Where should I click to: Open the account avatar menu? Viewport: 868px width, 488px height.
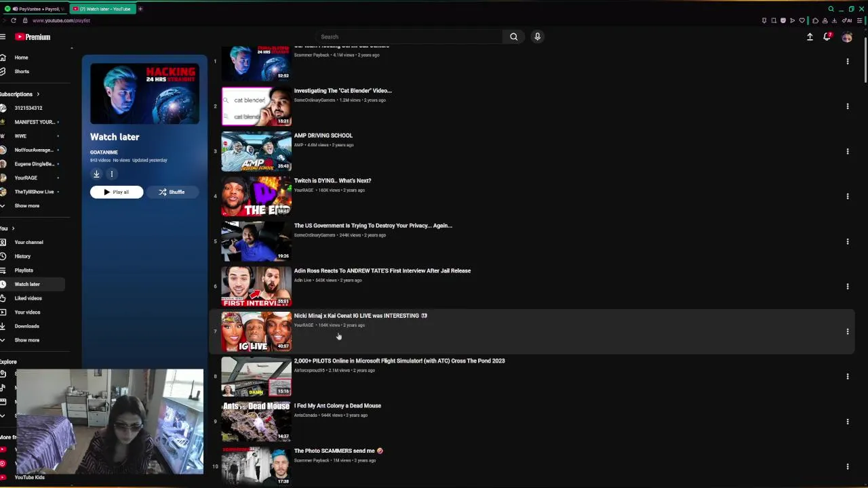click(847, 37)
